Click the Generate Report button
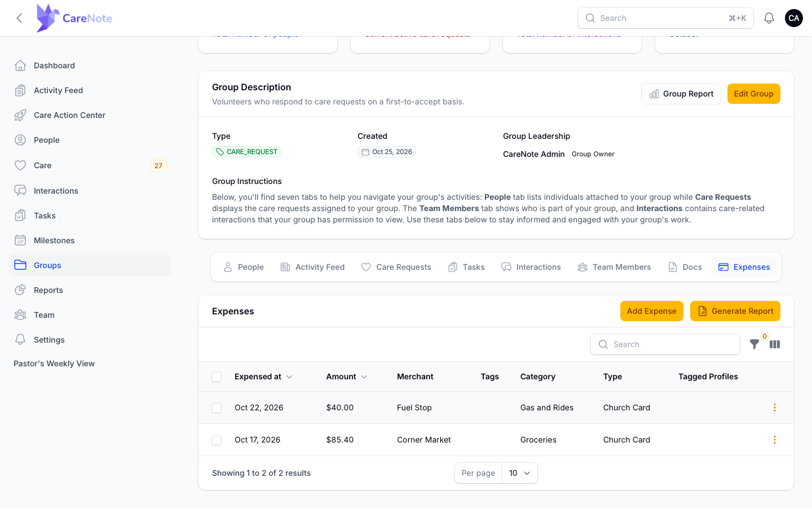Image resolution: width=812 pixels, height=508 pixels. [x=735, y=311]
